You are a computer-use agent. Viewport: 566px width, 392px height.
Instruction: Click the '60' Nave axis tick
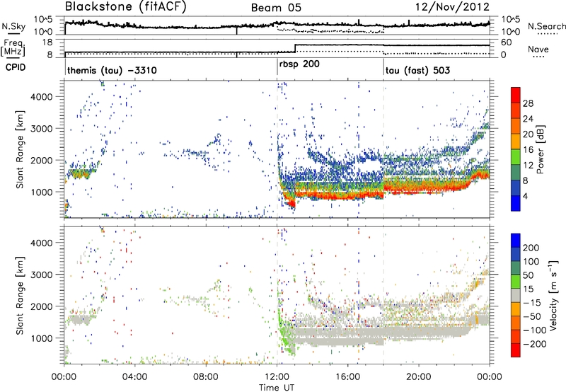point(507,42)
